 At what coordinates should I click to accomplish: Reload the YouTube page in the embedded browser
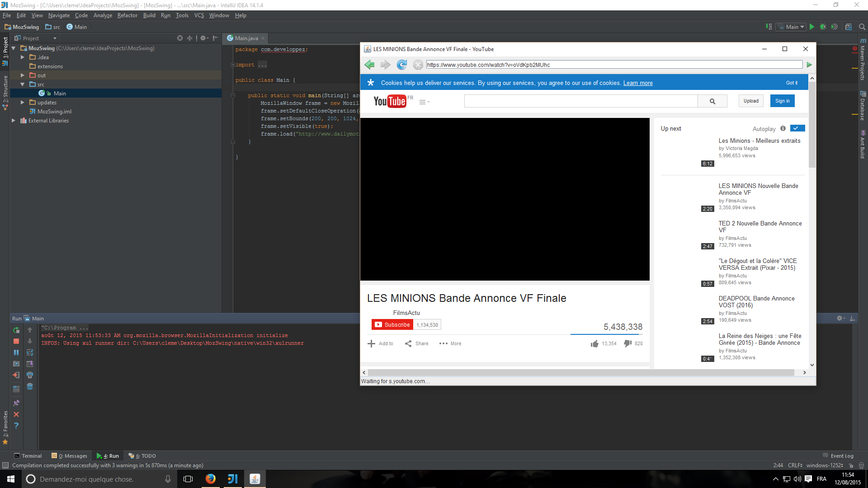pyautogui.click(x=402, y=65)
